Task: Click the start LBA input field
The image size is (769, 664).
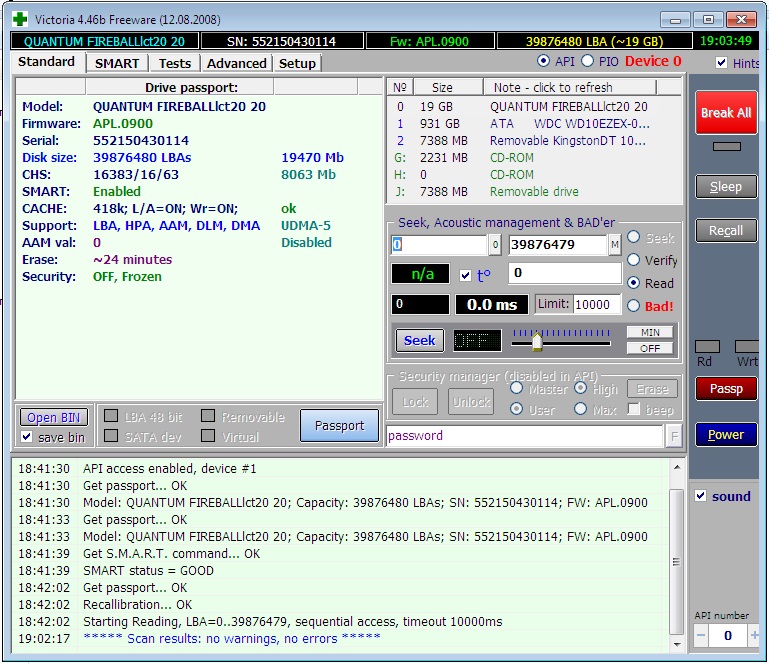Action: pos(439,245)
